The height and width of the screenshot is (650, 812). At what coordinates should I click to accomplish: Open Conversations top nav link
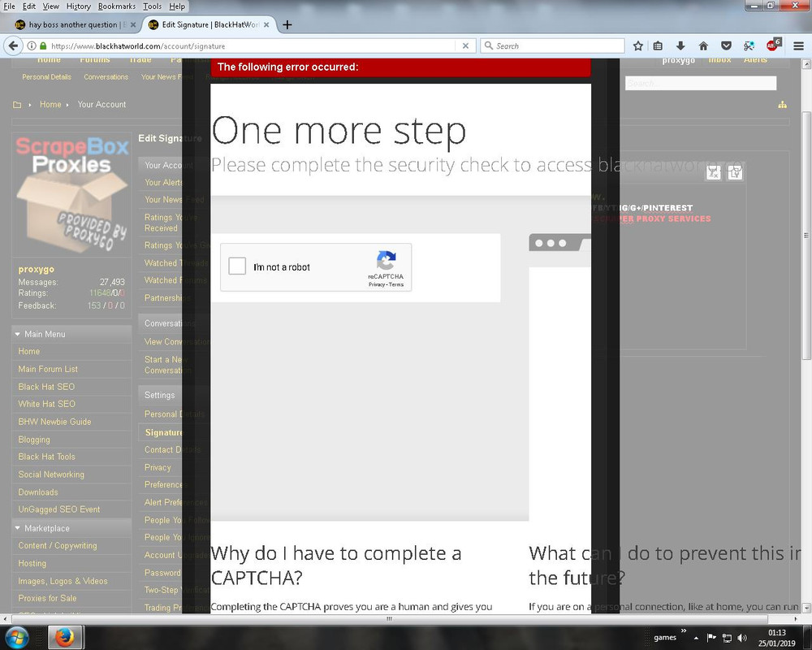point(106,76)
